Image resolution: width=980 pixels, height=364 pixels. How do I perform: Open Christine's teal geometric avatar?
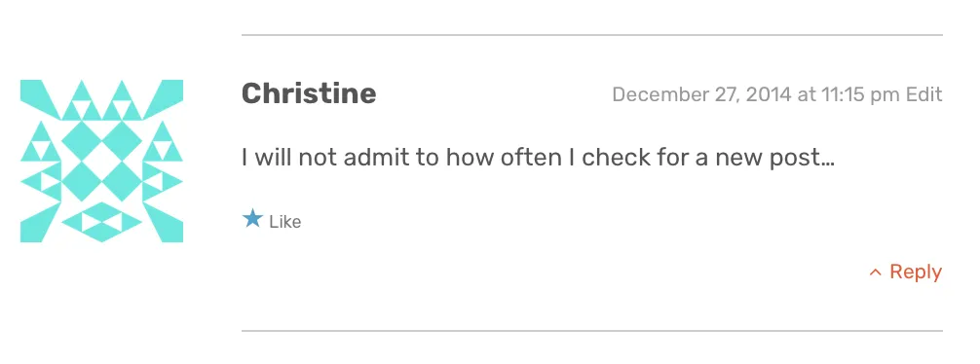[102, 162]
